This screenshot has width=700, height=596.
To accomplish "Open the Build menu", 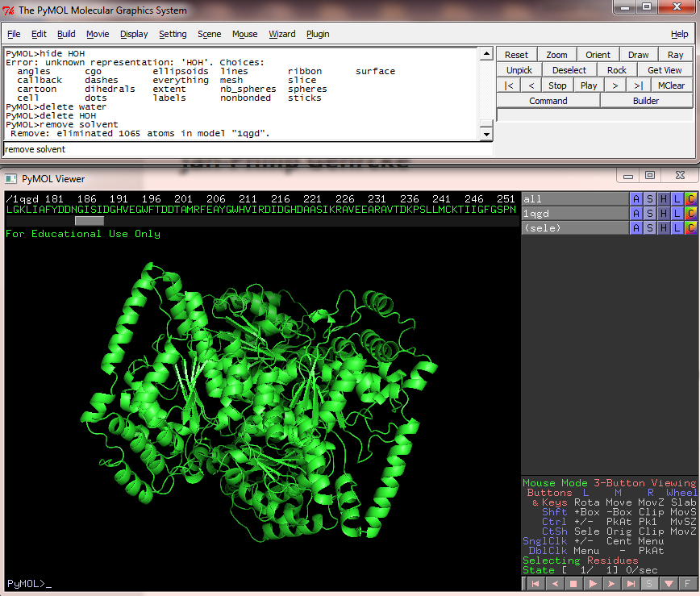I will [x=66, y=34].
